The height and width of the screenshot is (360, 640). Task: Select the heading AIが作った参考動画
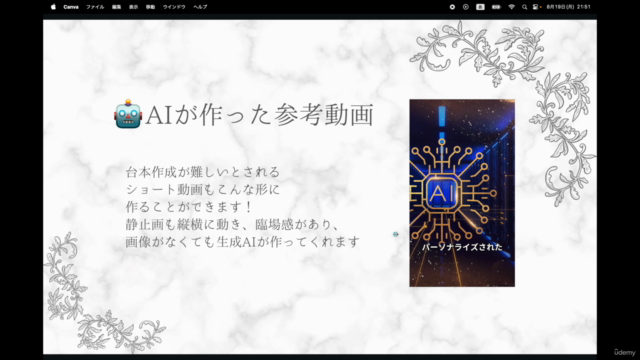pos(260,115)
